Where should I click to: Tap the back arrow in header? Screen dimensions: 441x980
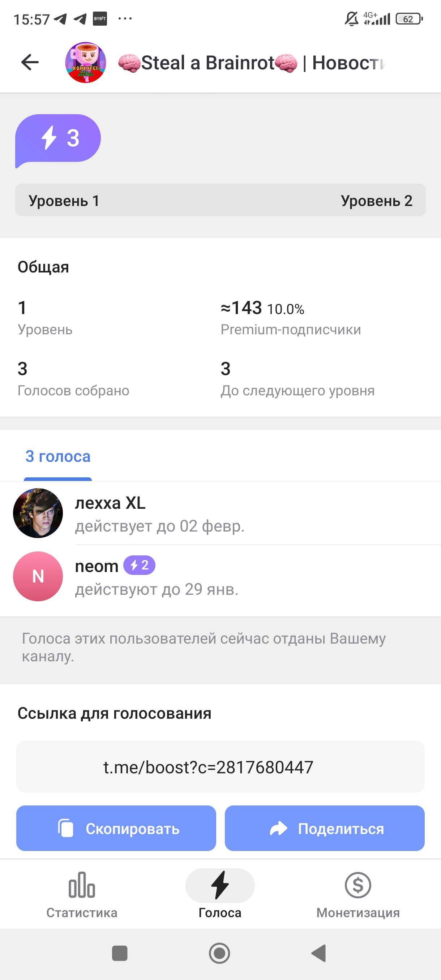pyautogui.click(x=30, y=63)
